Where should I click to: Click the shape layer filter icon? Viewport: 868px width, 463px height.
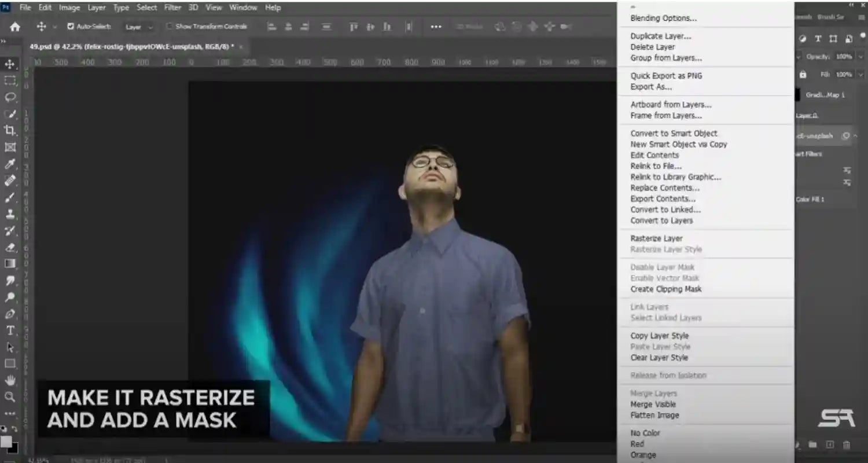pyautogui.click(x=833, y=39)
